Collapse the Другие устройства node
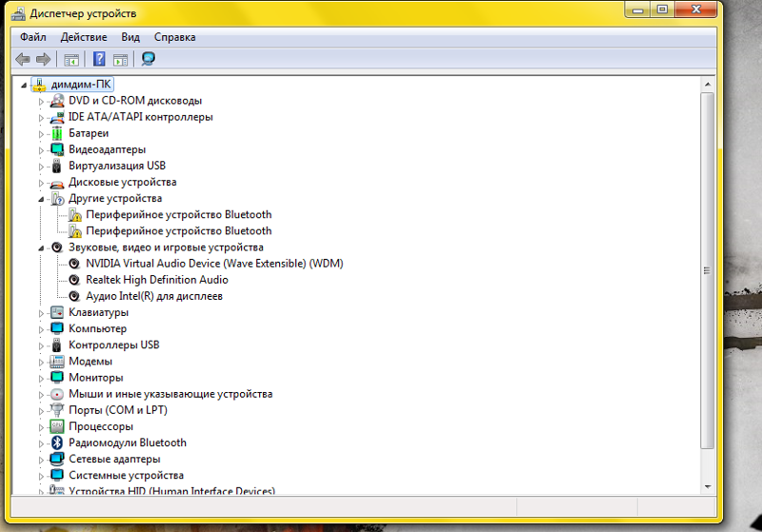Image resolution: width=762 pixels, height=532 pixels. click(x=41, y=200)
